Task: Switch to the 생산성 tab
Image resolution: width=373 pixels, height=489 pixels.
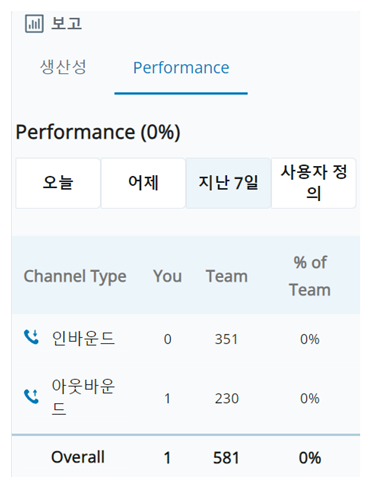Action: (63, 67)
